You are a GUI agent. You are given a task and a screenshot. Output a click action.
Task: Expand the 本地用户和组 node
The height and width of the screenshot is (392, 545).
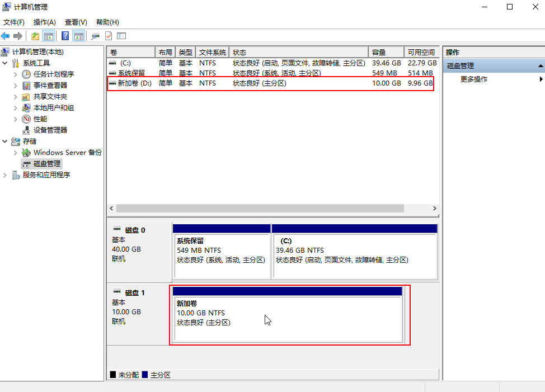[x=15, y=108]
